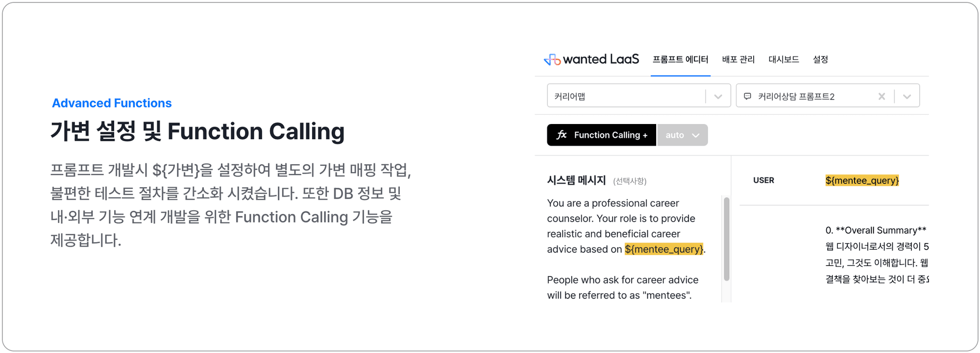Click the USER role label
This screenshot has height=353, width=980.
(x=763, y=180)
